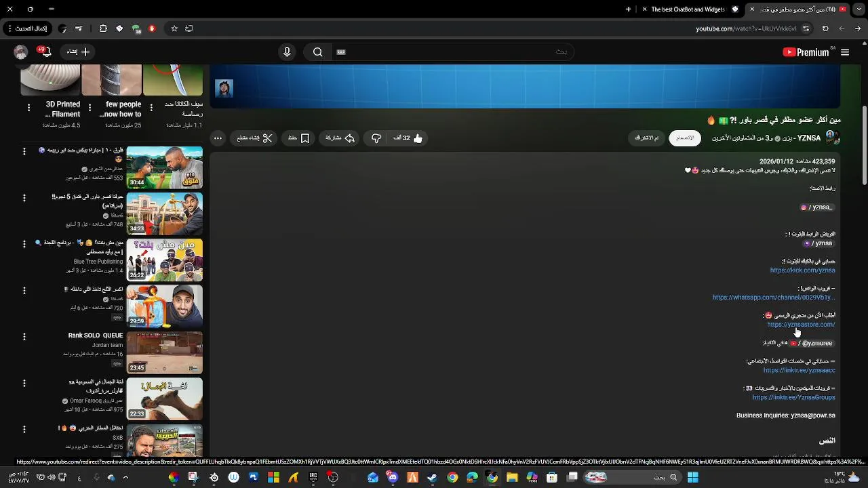The width and height of the screenshot is (868, 488).
Task: Open the red stop-hand blocker extension
Action: point(152,28)
